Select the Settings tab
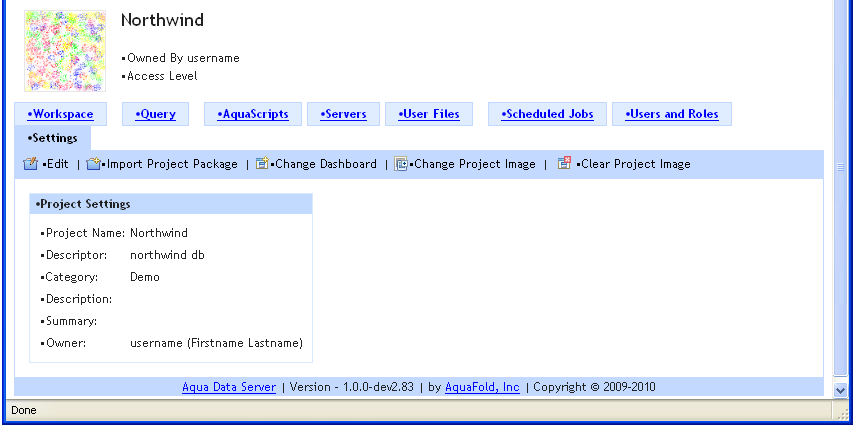The image size is (853, 426). (53, 138)
